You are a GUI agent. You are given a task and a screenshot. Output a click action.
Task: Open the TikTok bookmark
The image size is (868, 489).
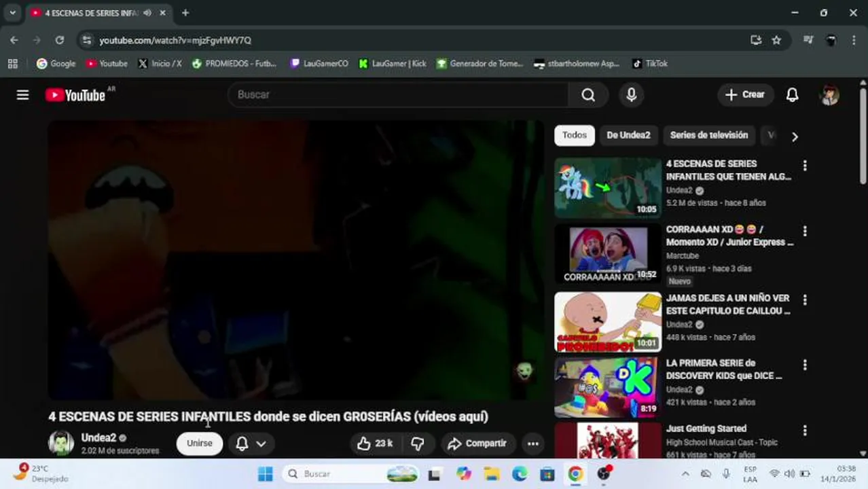pos(650,63)
